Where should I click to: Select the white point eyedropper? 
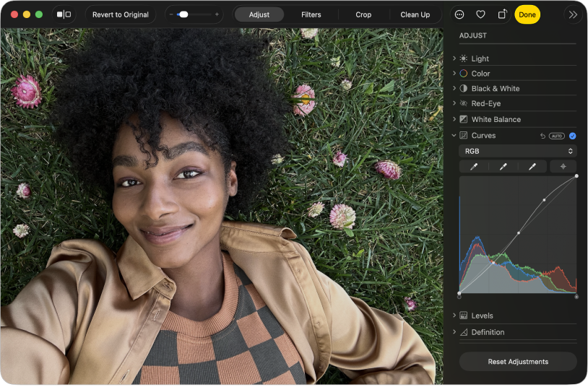click(532, 167)
